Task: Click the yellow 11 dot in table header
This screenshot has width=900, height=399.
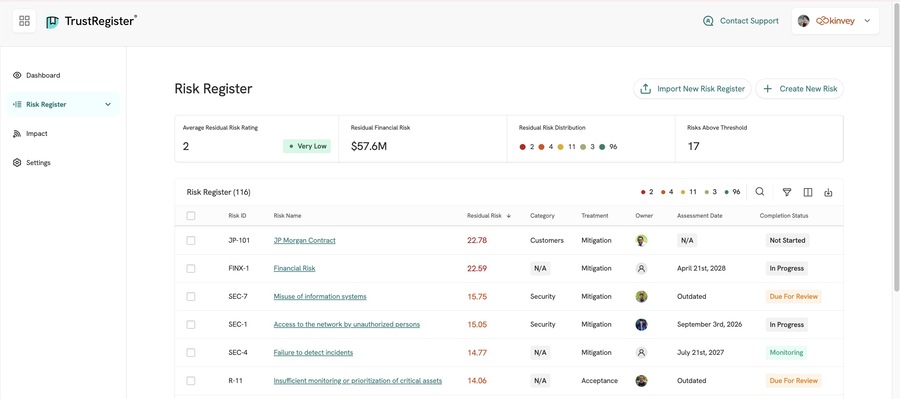Action: click(x=683, y=192)
